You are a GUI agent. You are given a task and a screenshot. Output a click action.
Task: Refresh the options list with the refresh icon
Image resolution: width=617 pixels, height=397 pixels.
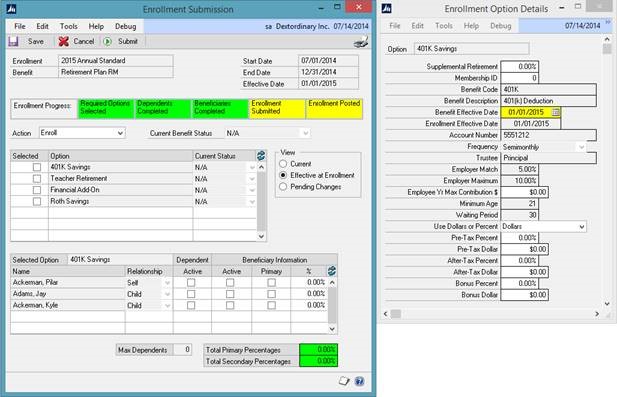(261, 155)
